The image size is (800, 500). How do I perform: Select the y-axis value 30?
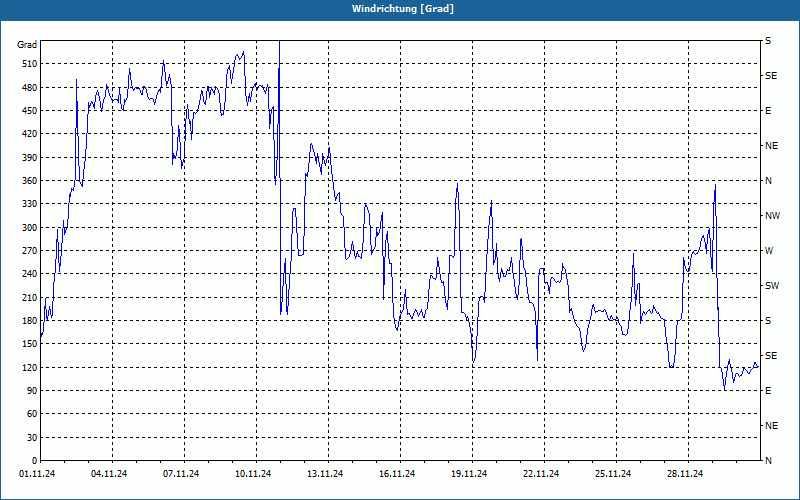[32, 438]
